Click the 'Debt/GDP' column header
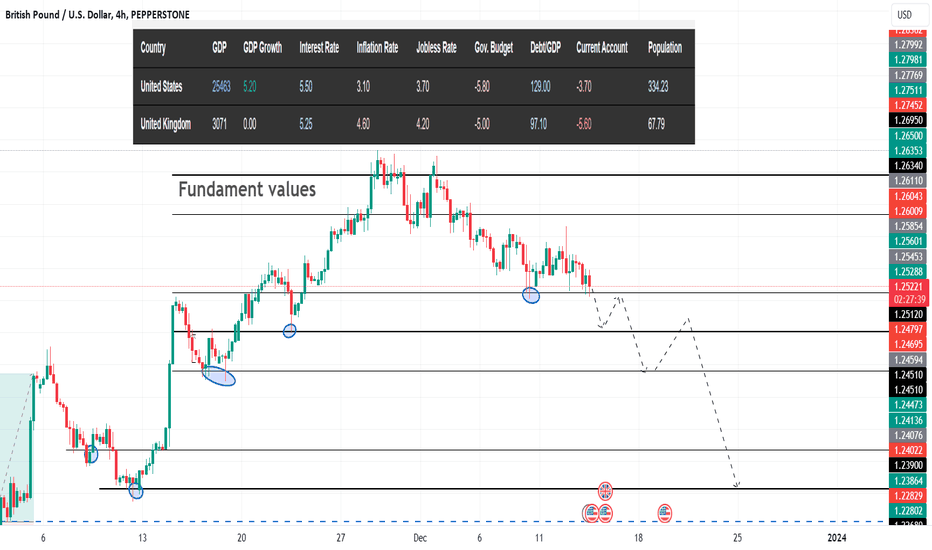Viewport: 932px width, 550px height. (545, 48)
